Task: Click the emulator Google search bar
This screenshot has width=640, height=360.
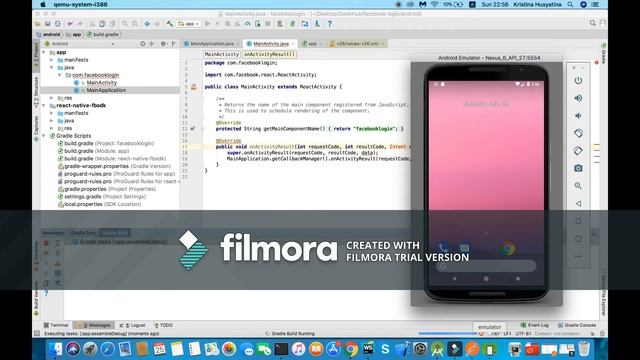Action: (486, 266)
